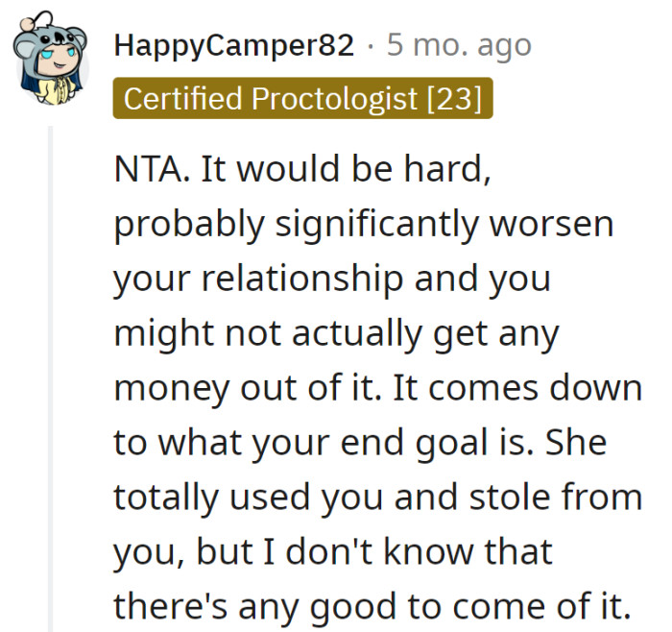Visit the HappyCamper82 profile link
This screenshot has height=632, width=672.
pyautogui.click(x=234, y=45)
